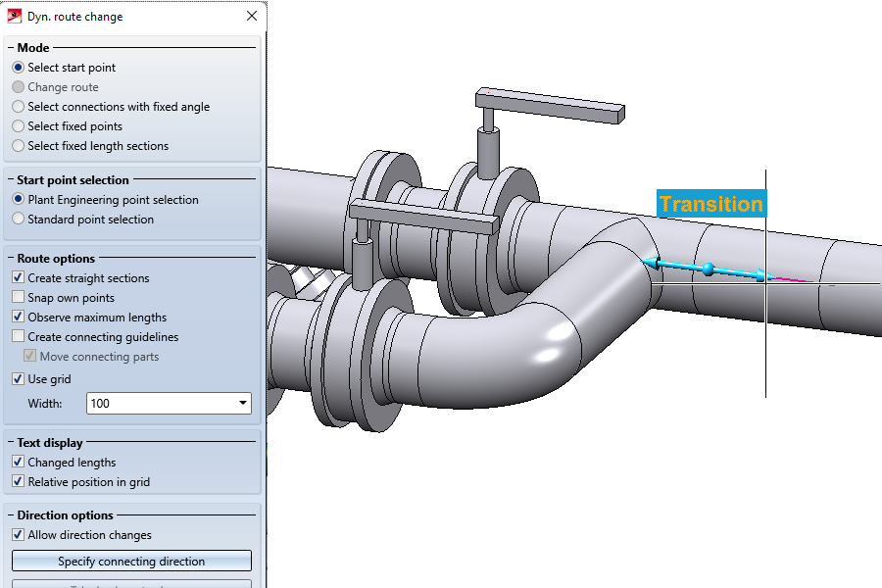The image size is (882, 588).
Task: Click the blue sphere on the route arrow
Action: click(709, 269)
